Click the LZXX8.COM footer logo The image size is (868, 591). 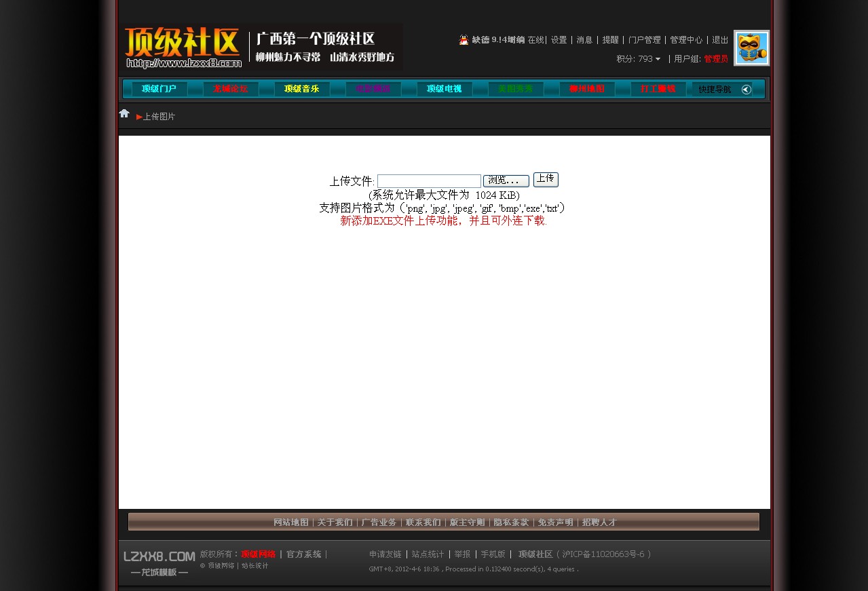(159, 563)
